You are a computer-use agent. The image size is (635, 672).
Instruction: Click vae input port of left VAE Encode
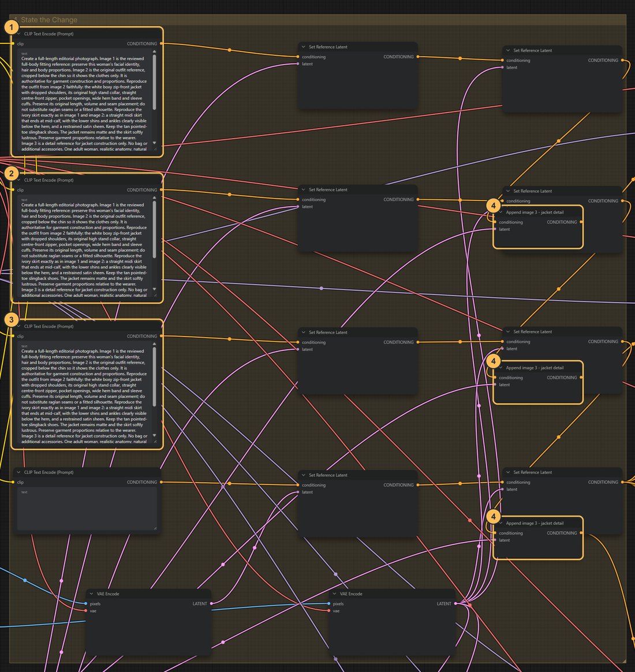click(x=85, y=611)
